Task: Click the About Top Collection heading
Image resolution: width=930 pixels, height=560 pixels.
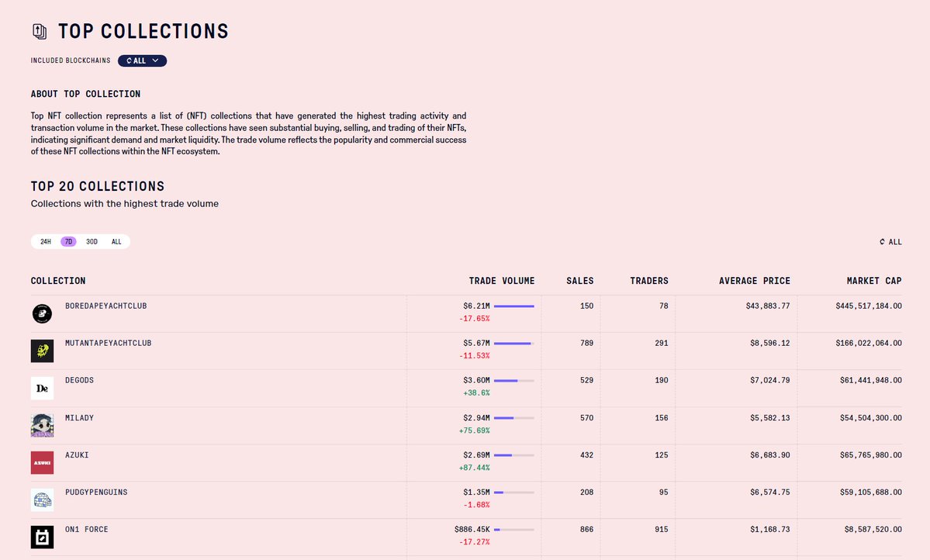Action: pos(86,94)
